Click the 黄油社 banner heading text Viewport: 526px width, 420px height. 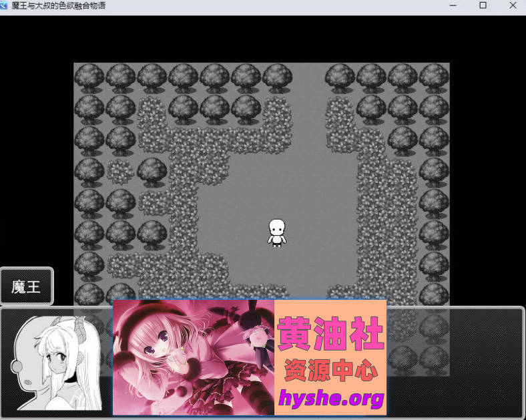(x=330, y=333)
